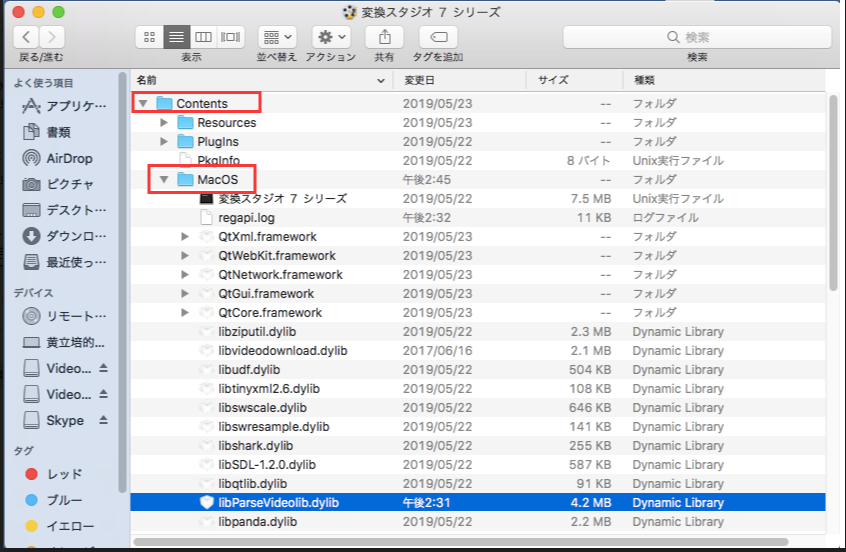Open 最近使った項目 in the sidebar
Image resolution: width=846 pixels, height=552 pixels.
tap(64, 262)
